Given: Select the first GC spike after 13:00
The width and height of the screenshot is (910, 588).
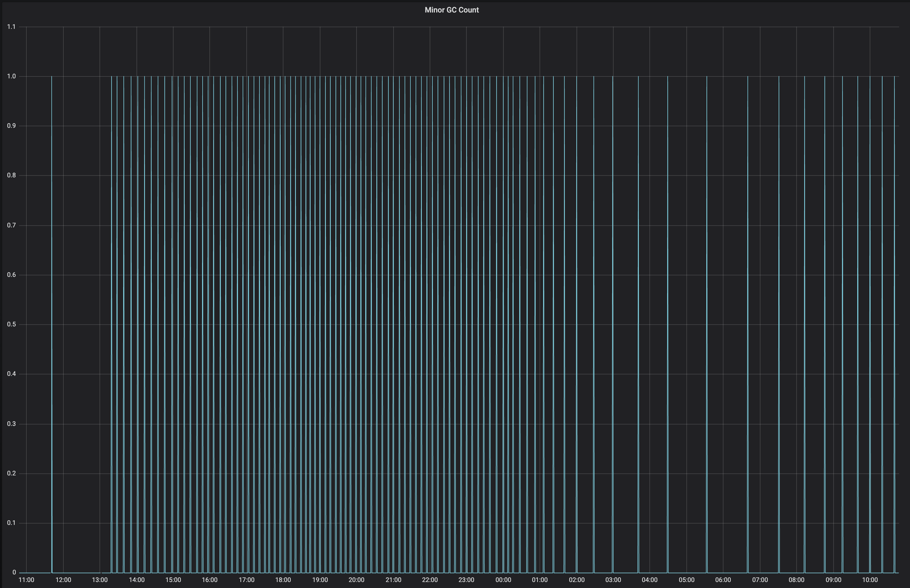Looking at the screenshot, I should point(112,324).
